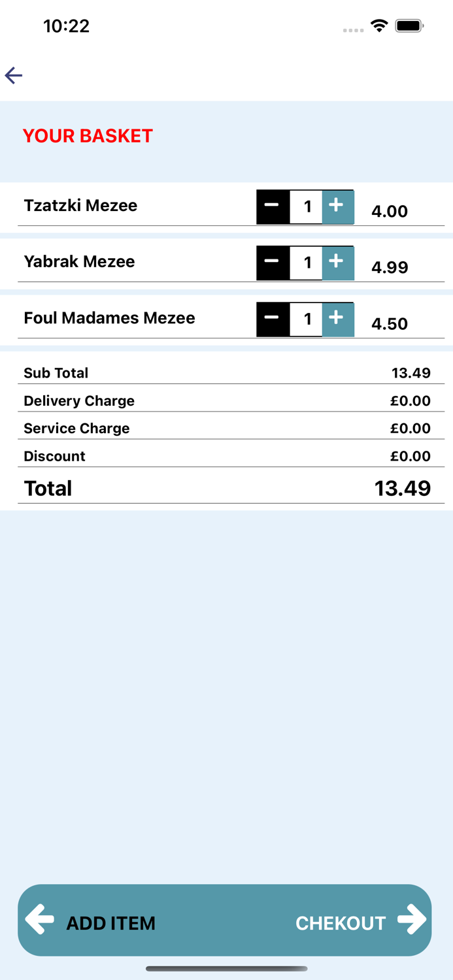453x980 pixels.
Task: Add one more Foul Madames Mezee
Action: (337, 319)
